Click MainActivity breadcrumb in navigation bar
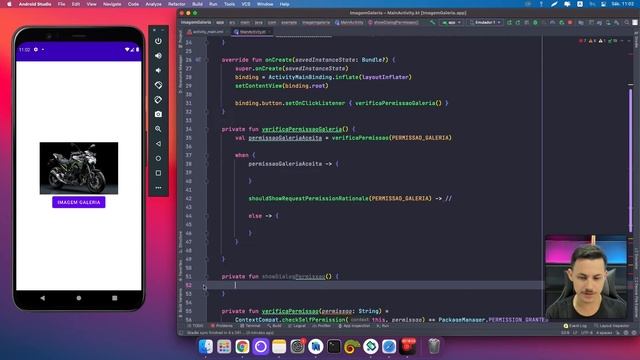640x360 pixels. [x=349, y=22]
